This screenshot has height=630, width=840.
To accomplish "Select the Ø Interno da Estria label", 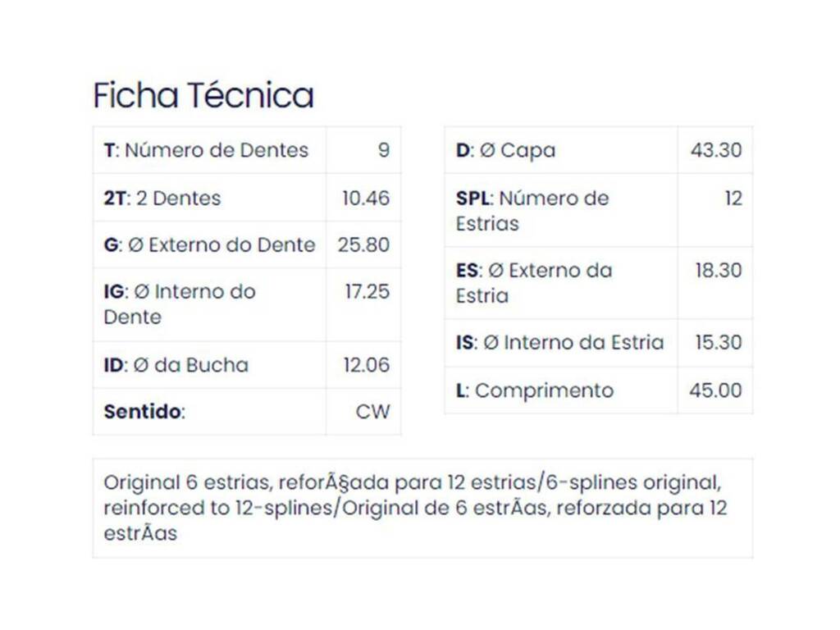I will 559,342.
